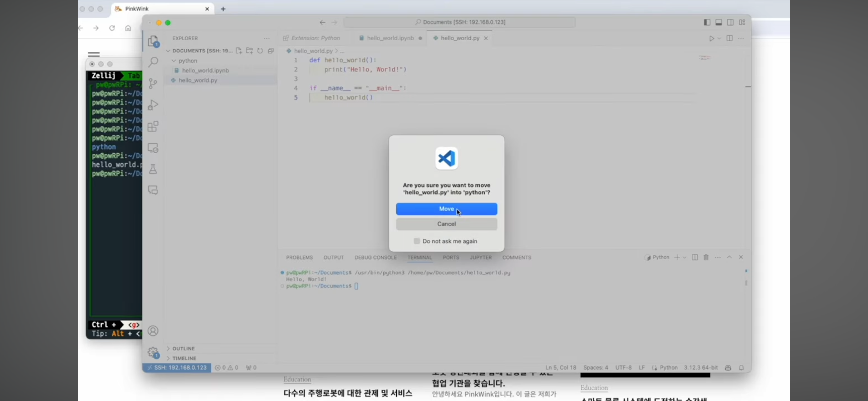Toggle the primary sidebar layout icon

tap(707, 22)
